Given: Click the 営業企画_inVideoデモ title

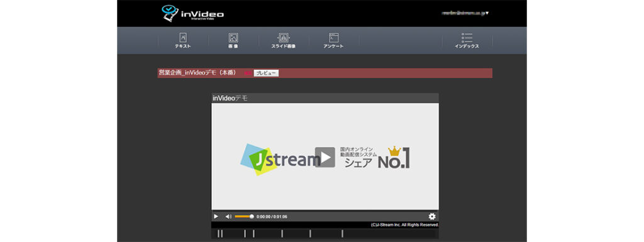Looking at the screenshot, I should (197, 73).
